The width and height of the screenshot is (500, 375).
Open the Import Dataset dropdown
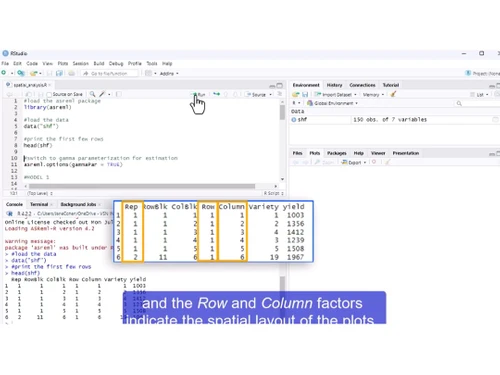tap(336, 95)
